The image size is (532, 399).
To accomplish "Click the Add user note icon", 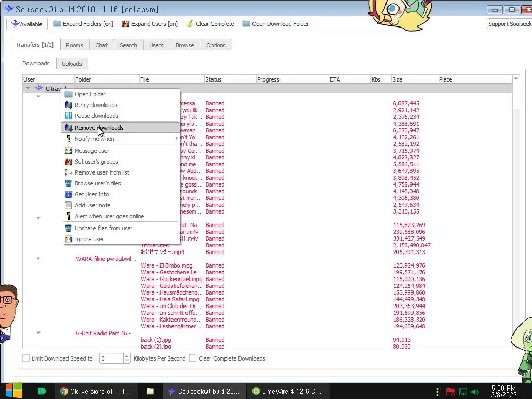I will tap(69, 205).
